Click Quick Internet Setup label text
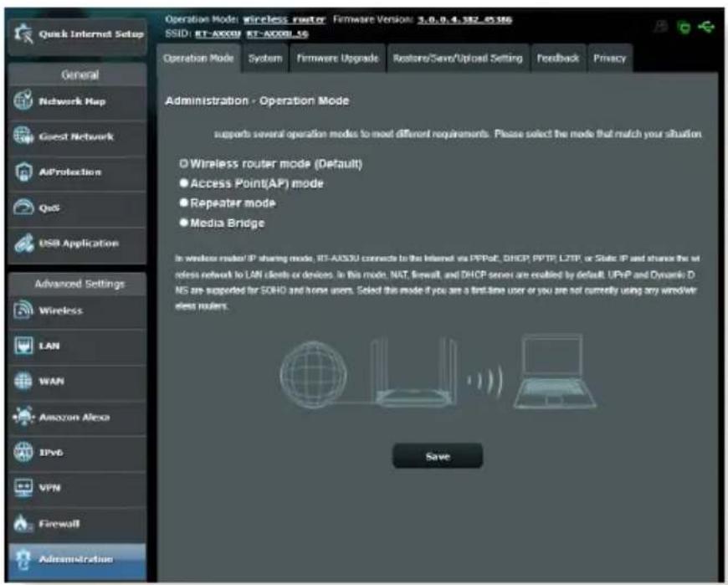The height and width of the screenshot is (585, 728). [91, 33]
